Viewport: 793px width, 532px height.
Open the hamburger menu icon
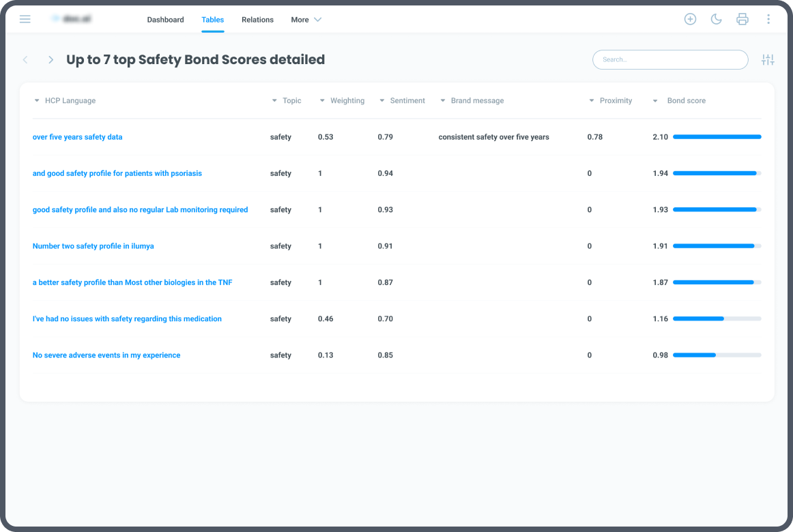point(25,19)
